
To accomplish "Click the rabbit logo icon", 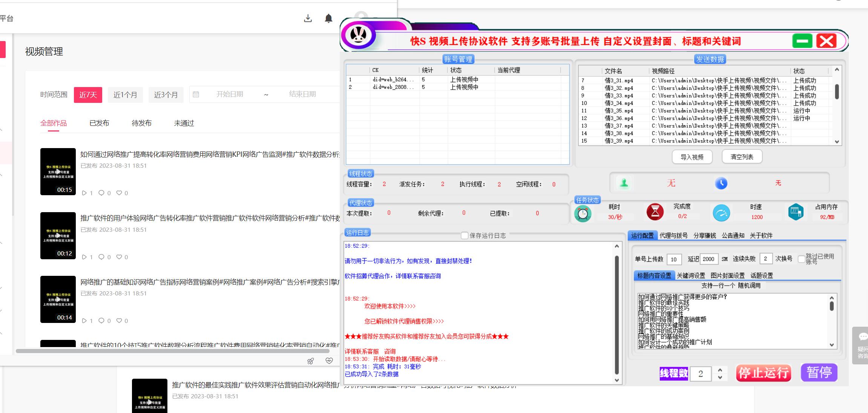I will [358, 36].
